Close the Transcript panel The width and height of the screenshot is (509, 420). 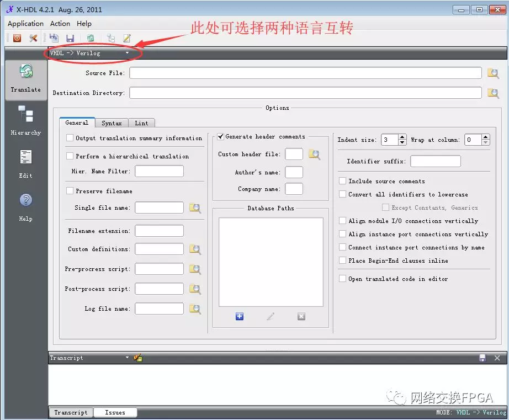pos(497,358)
